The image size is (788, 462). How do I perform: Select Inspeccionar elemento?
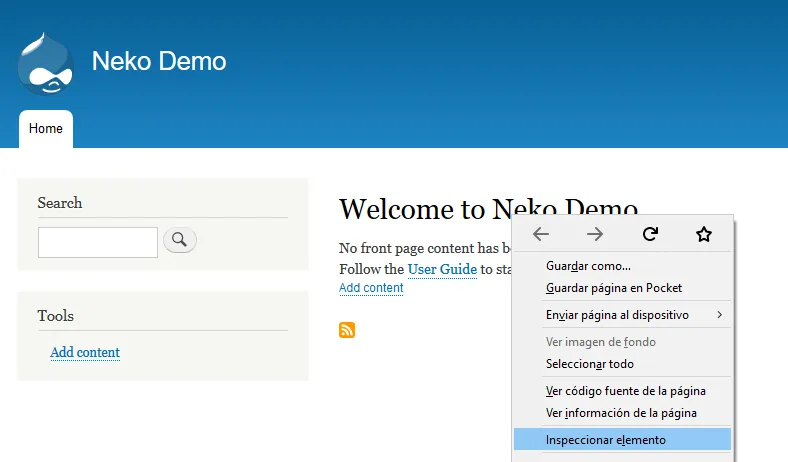pyautogui.click(x=622, y=440)
